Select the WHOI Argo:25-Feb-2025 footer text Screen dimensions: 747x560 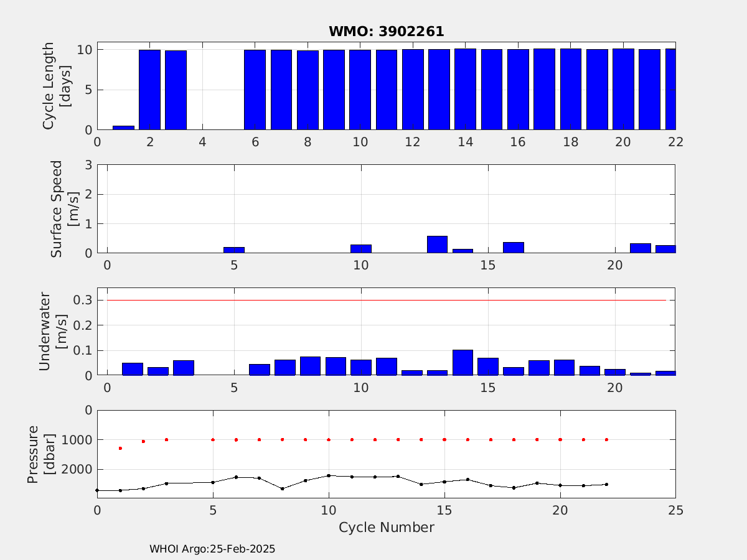tap(212, 549)
